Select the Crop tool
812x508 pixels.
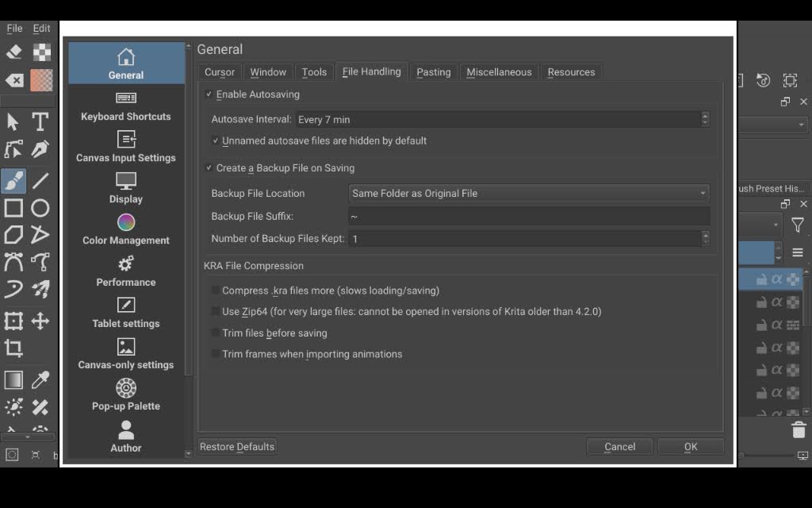click(13, 348)
